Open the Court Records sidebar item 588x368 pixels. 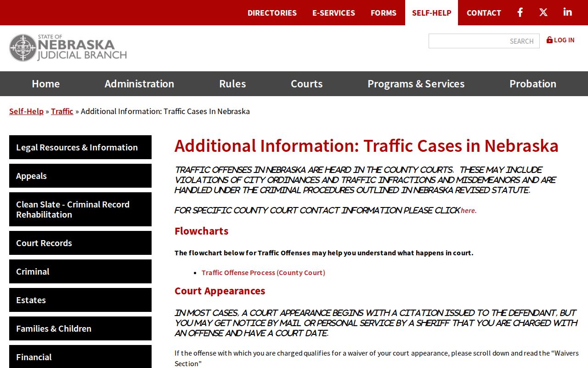(x=80, y=243)
